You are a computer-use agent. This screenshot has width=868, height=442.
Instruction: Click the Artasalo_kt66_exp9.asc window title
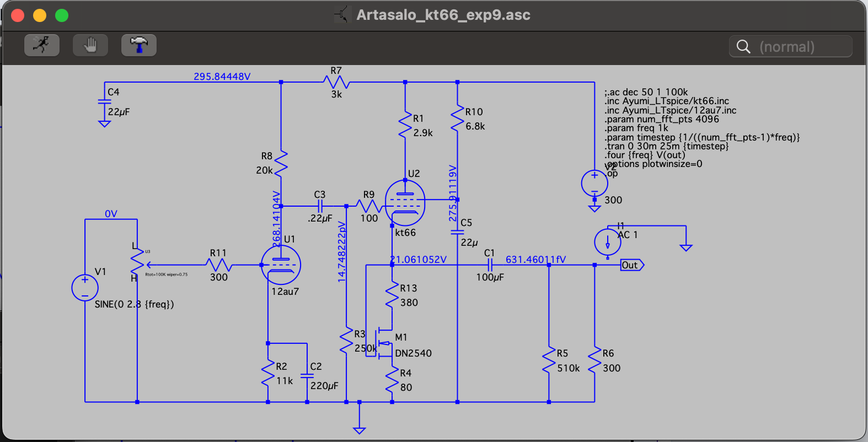(x=443, y=15)
